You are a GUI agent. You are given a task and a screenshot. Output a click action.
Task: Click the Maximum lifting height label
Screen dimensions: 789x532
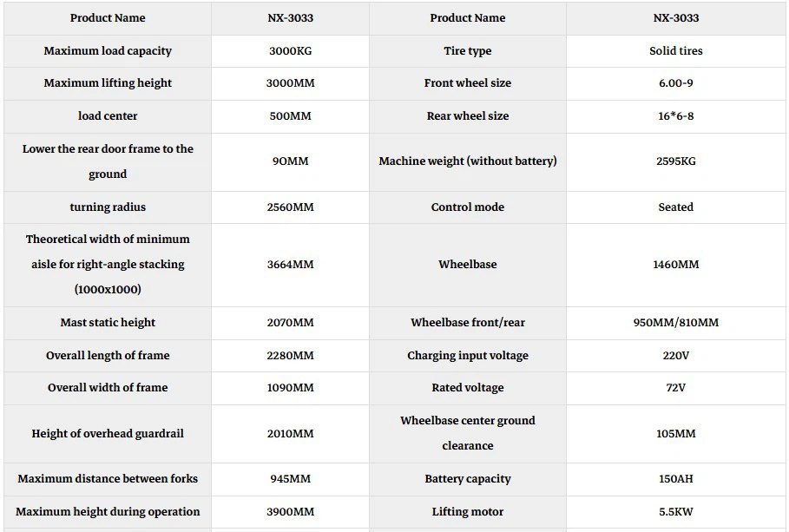pos(108,83)
